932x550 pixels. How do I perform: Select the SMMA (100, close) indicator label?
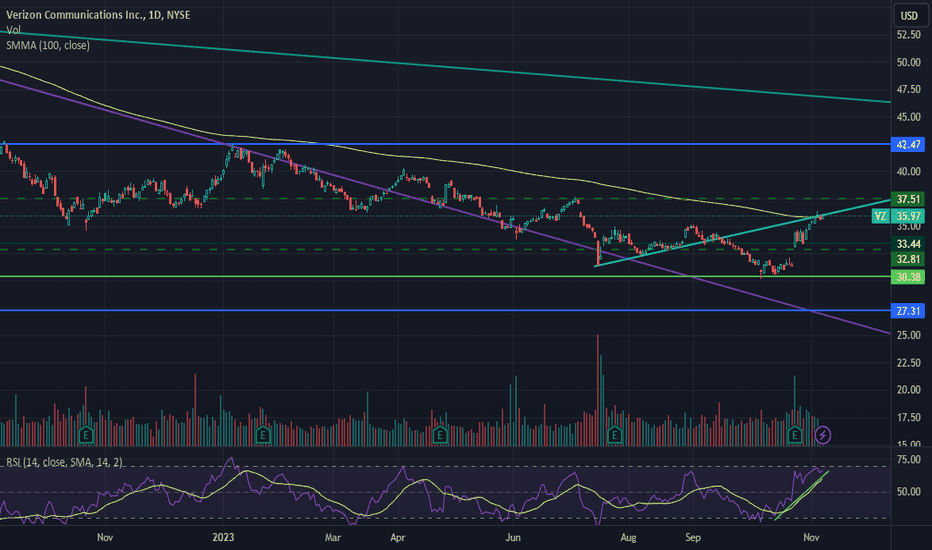click(x=48, y=45)
